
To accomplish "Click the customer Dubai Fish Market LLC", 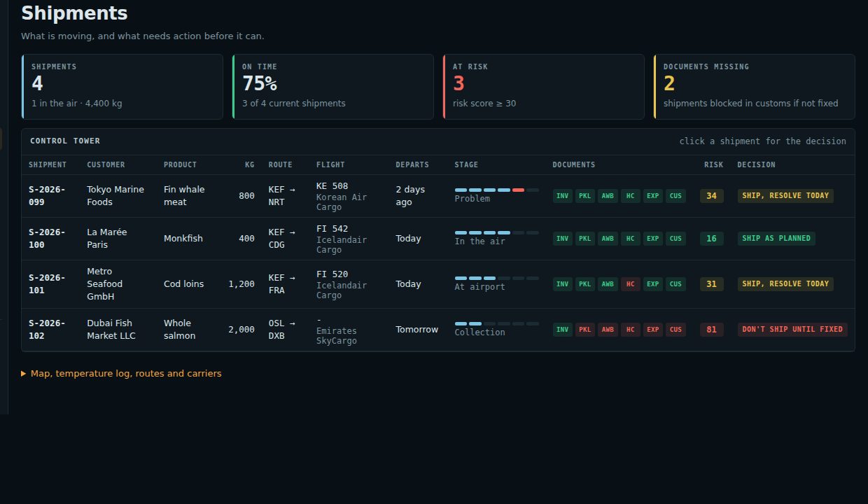I will coord(111,330).
